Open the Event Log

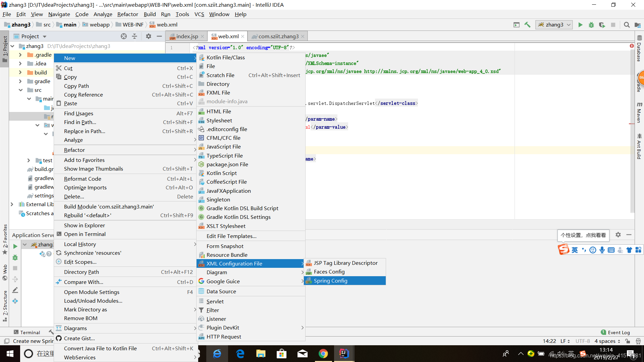[615, 333]
